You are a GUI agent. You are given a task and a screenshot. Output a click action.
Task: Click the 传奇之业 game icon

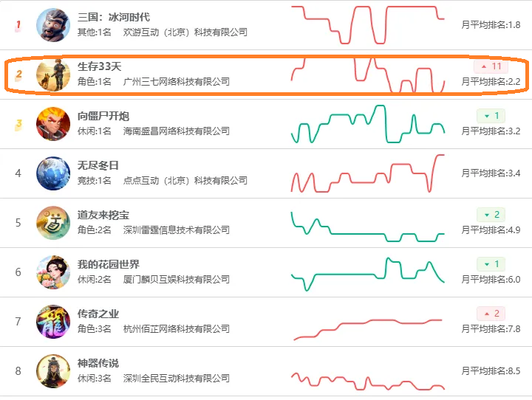coord(53,322)
